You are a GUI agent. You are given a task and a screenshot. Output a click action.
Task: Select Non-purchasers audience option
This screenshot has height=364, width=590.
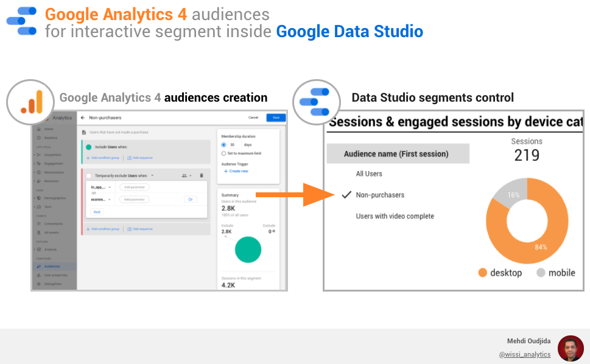pyautogui.click(x=380, y=195)
